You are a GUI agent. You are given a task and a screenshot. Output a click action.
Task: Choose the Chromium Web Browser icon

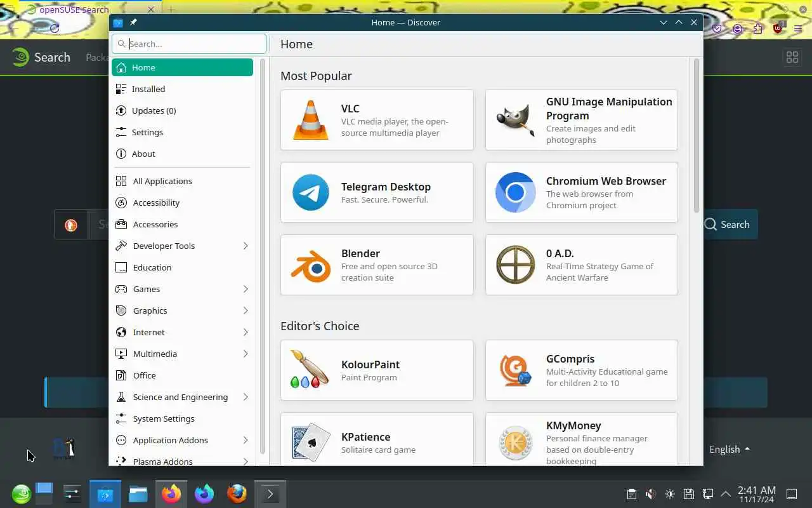(x=516, y=192)
